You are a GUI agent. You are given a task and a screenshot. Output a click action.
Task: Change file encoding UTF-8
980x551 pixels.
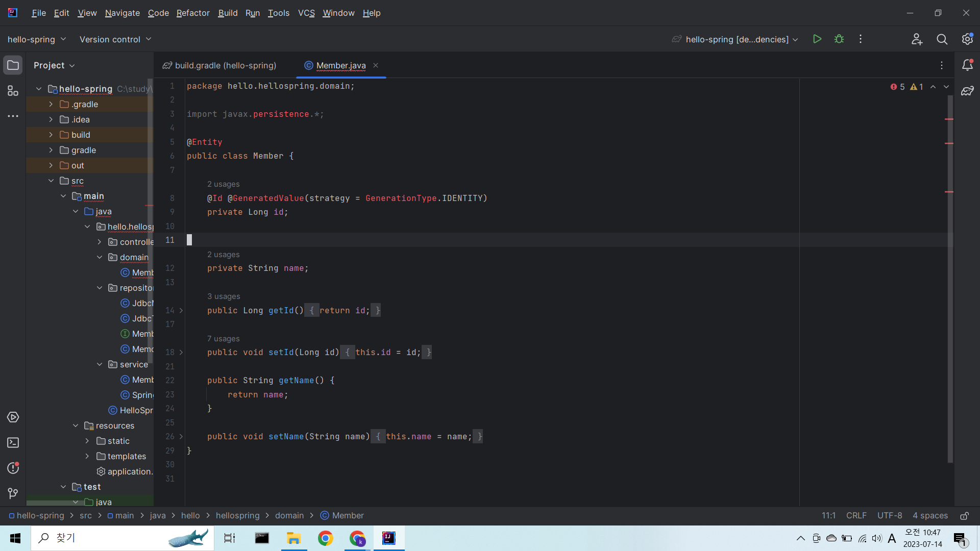(x=890, y=516)
